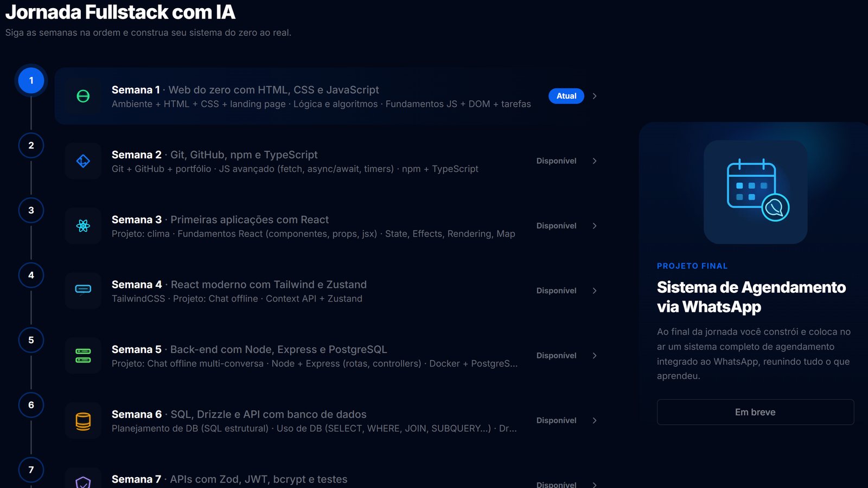Click the Semana 6 orange database icon
868x488 pixels.
(83, 421)
